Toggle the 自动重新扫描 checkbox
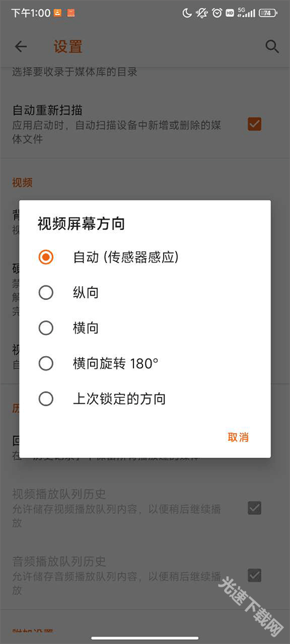 pos(254,124)
